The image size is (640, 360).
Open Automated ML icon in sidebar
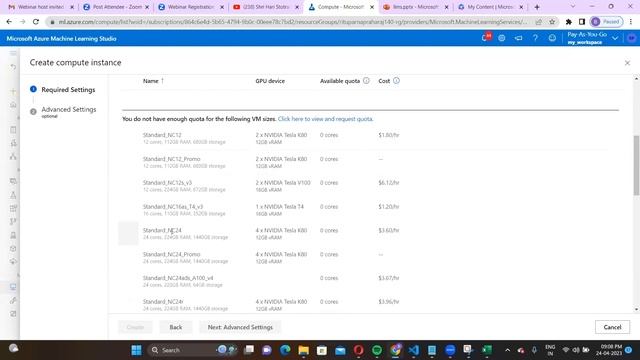tap(13, 143)
